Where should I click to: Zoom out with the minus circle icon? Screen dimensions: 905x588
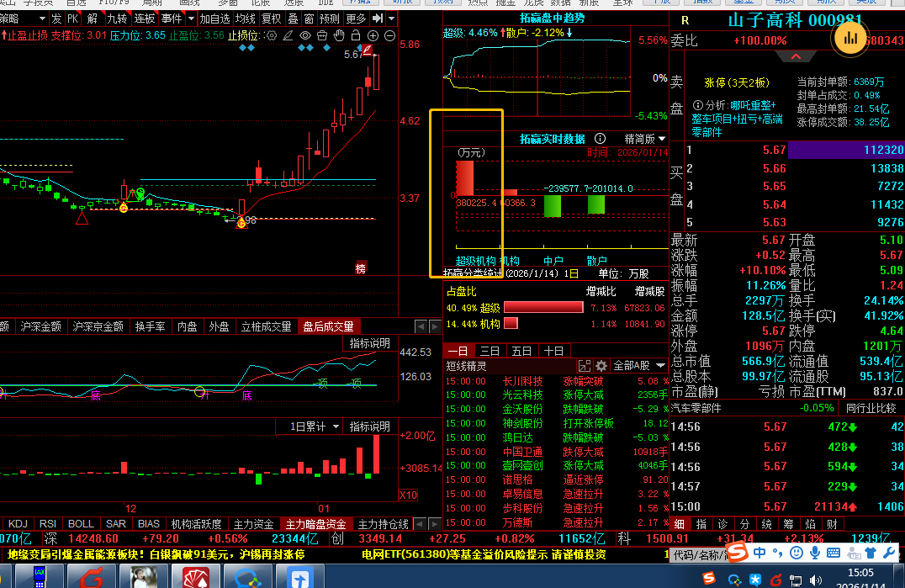(389, 36)
